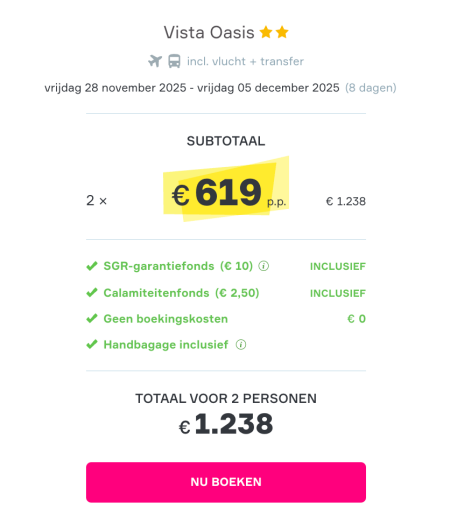Click incl. vlucht + transfer text
Screen dimensions: 450x515
pyautogui.click(x=245, y=61)
